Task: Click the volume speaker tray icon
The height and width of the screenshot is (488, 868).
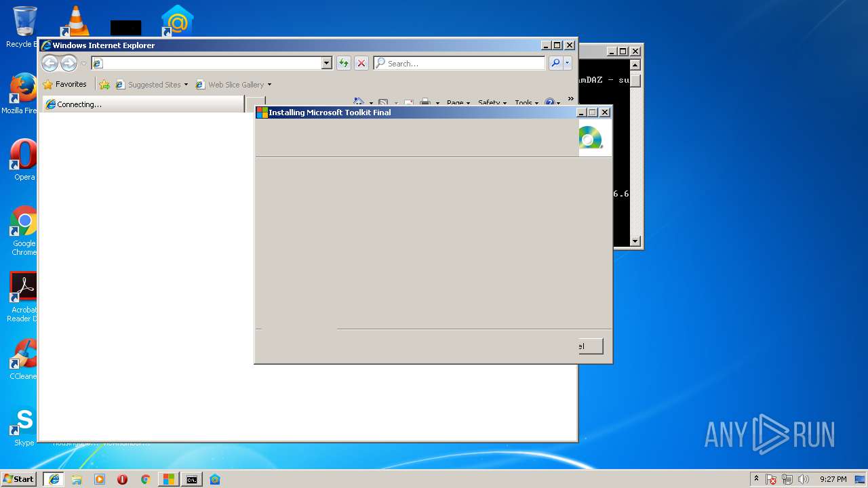Action: point(804,479)
